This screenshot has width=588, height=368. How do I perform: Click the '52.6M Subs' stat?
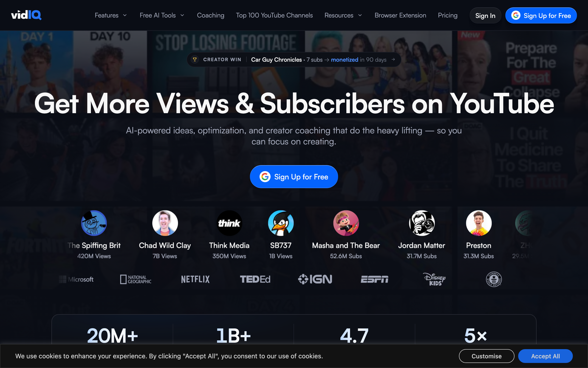click(346, 256)
